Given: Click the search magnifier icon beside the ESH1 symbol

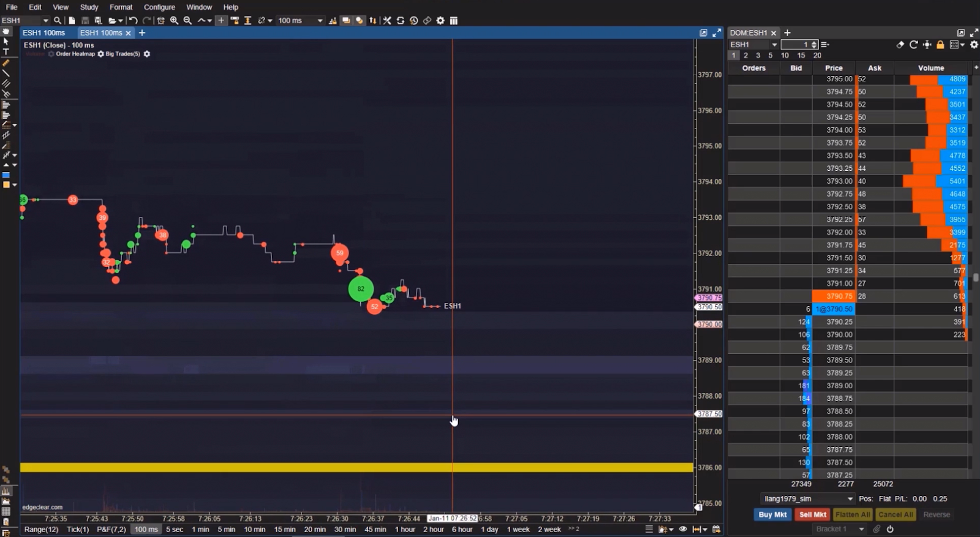Looking at the screenshot, I should [x=58, y=20].
